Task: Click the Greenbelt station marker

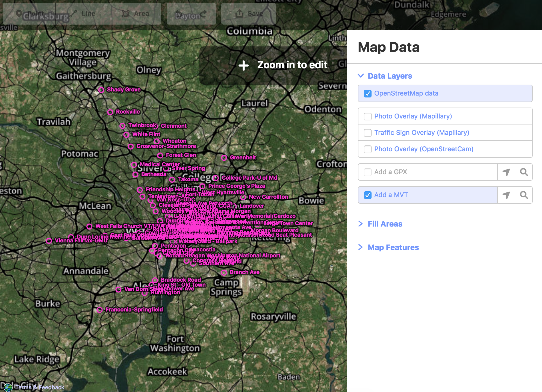Action: coord(224,158)
